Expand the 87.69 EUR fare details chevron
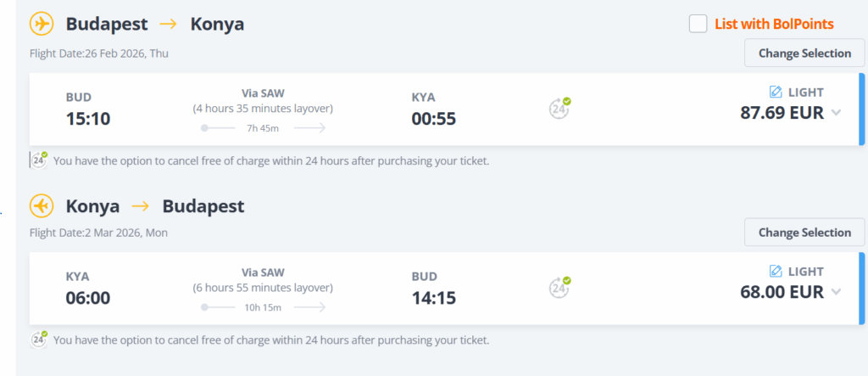This screenshot has width=868, height=376. (837, 113)
